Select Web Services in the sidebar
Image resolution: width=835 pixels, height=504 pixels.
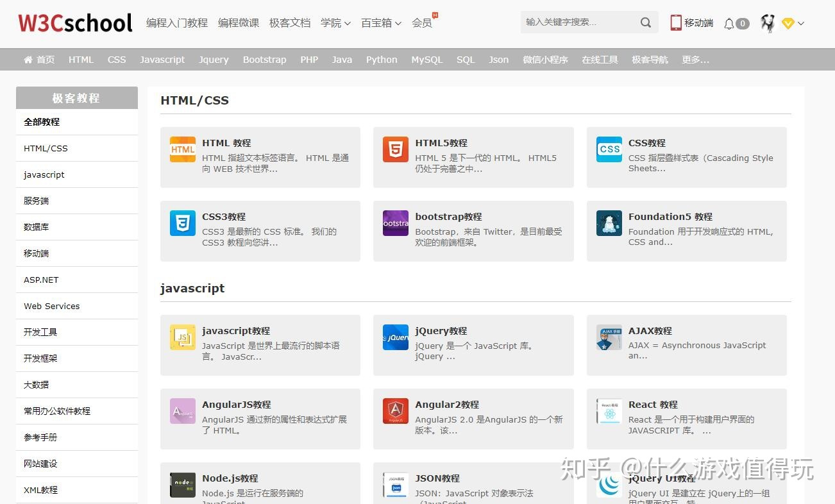point(77,306)
